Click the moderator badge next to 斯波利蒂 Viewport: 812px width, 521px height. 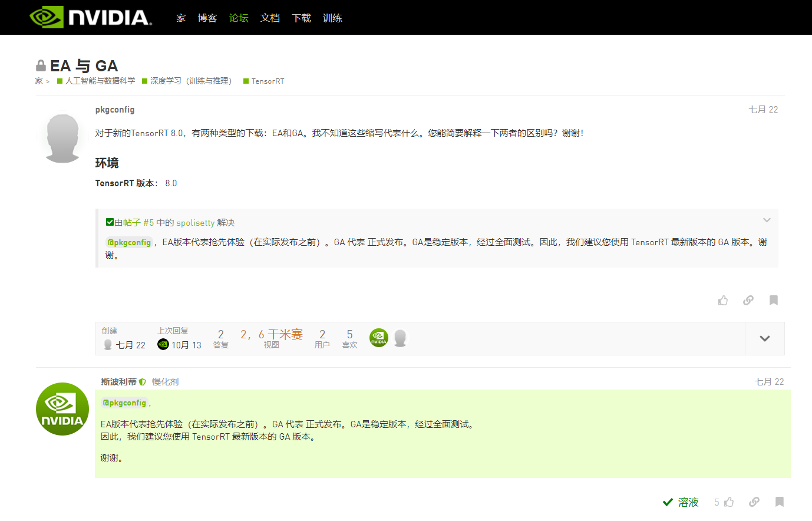[x=143, y=381]
